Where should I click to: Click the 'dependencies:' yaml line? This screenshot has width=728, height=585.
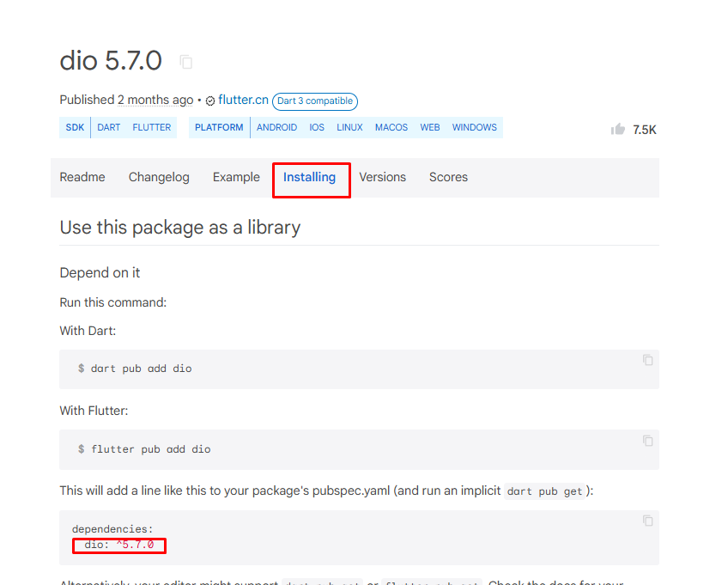[x=112, y=529]
